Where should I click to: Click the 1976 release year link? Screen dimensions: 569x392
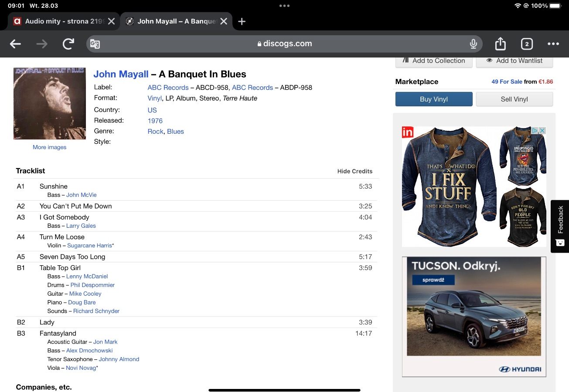click(x=155, y=121)
